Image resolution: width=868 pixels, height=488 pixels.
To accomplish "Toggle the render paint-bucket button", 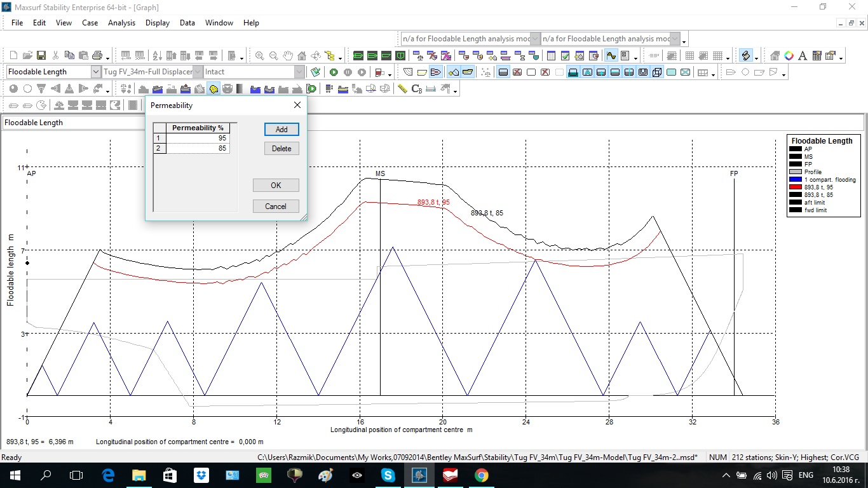I will coord(747,56).
